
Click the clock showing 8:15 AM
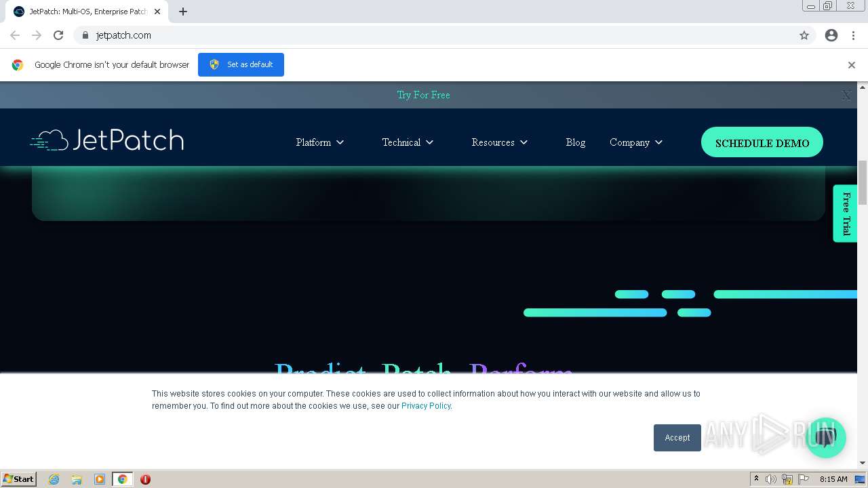coord(833,479)
